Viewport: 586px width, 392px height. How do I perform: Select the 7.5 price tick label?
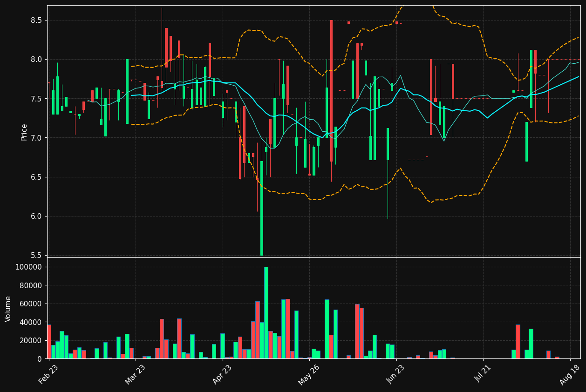click(x=36, y=99)
